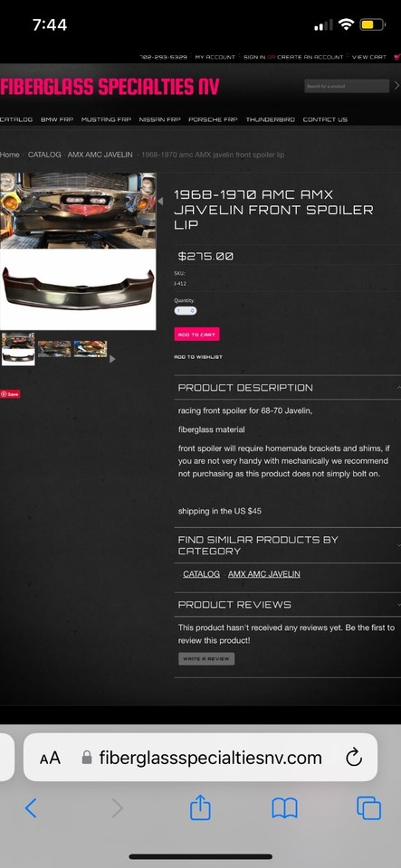Tap the Pinterest Save button
The width and height of the screenshot is (401, 868).
(x=11, y=394)
